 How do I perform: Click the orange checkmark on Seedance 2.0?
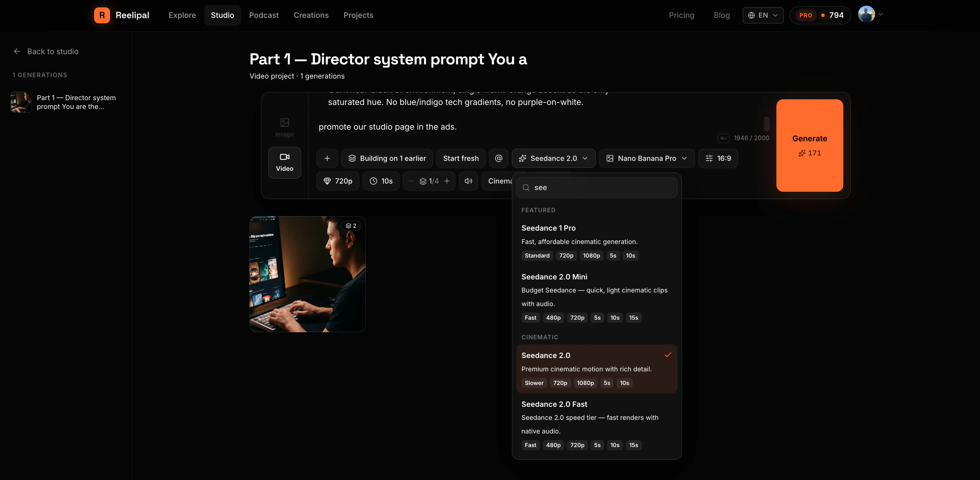pyautogui.click(x=668, y=355)
